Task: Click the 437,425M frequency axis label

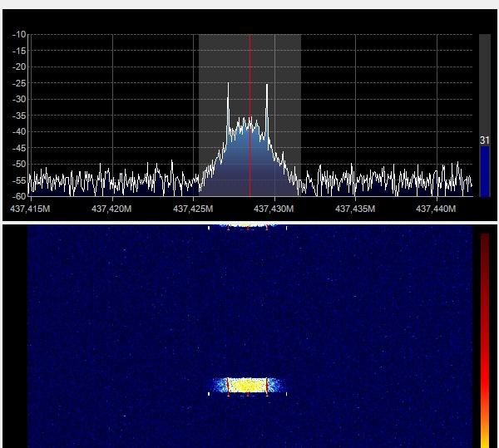Action: click(x=193, y=209)
